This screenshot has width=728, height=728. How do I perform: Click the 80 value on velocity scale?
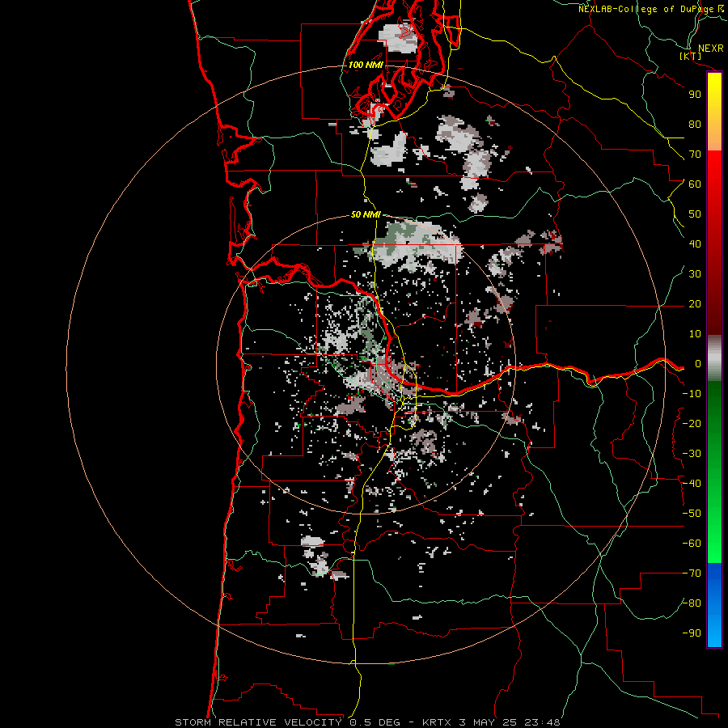(x=695, y=125)
